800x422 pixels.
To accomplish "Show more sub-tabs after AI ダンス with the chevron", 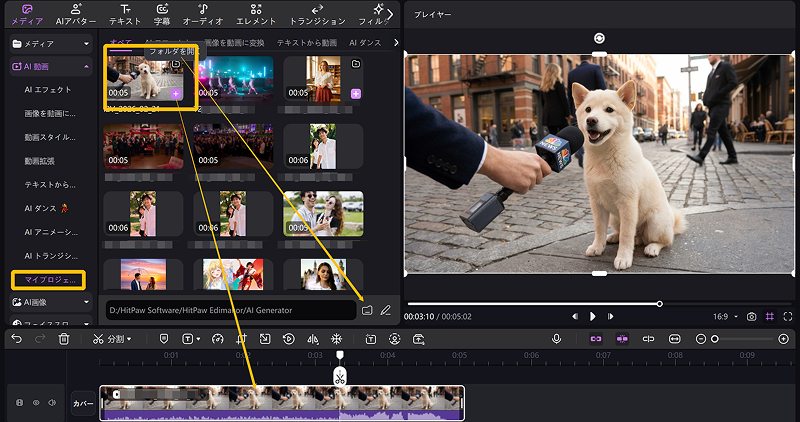I will pyautogui.click(x=396, y=43).
